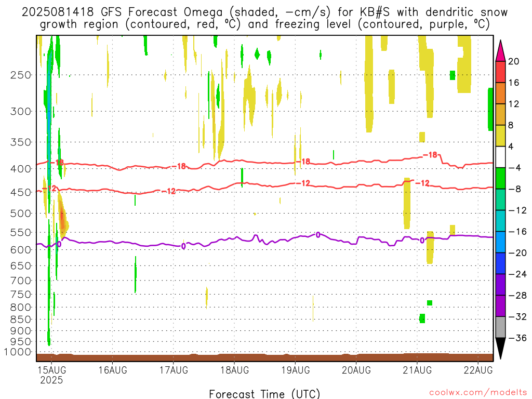532x399 pixels.
Task: Click the magenta upward arrow atop colorbar
Action: pos(500,50)
